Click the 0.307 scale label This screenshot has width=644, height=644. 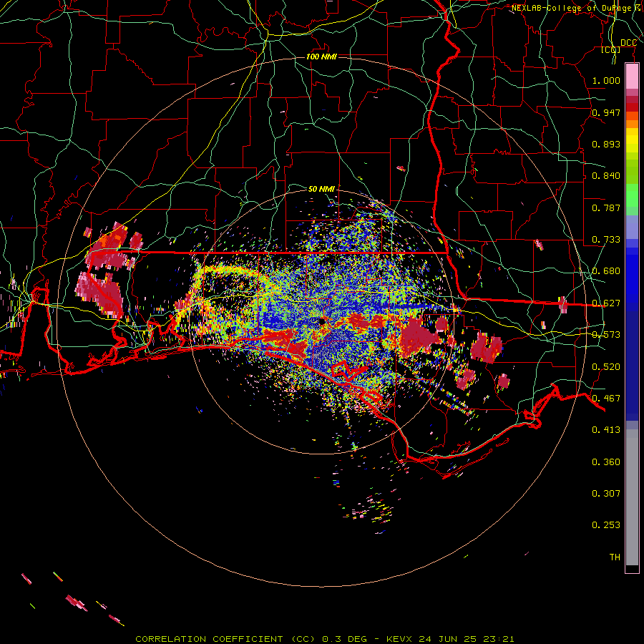[606, 494]
